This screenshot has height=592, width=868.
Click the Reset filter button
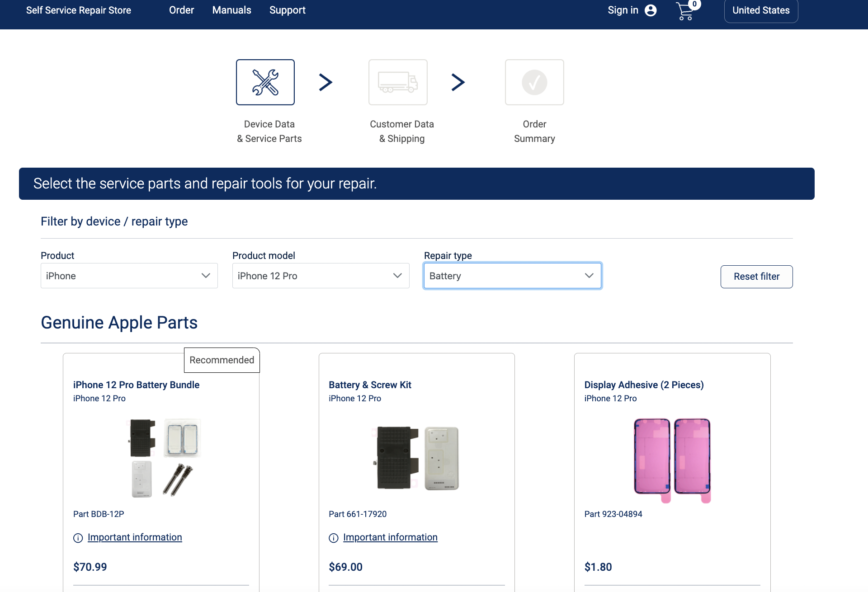[x=757, y=277]
